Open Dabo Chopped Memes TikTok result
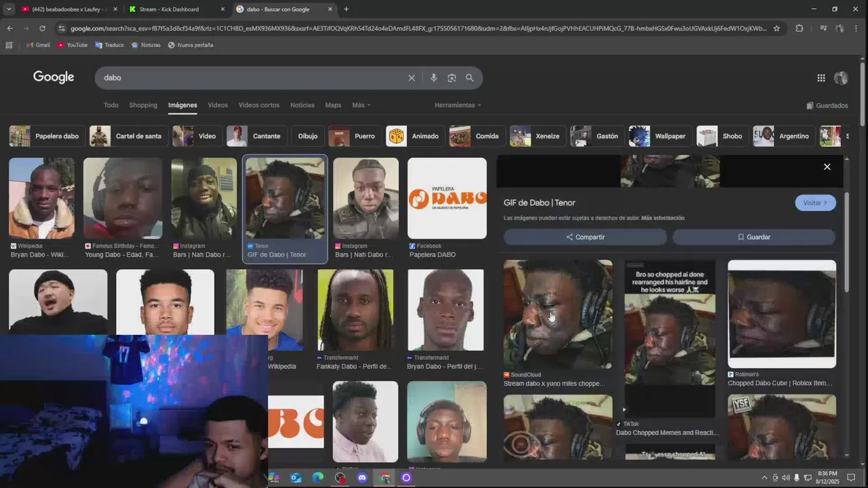 coord(670,339)
